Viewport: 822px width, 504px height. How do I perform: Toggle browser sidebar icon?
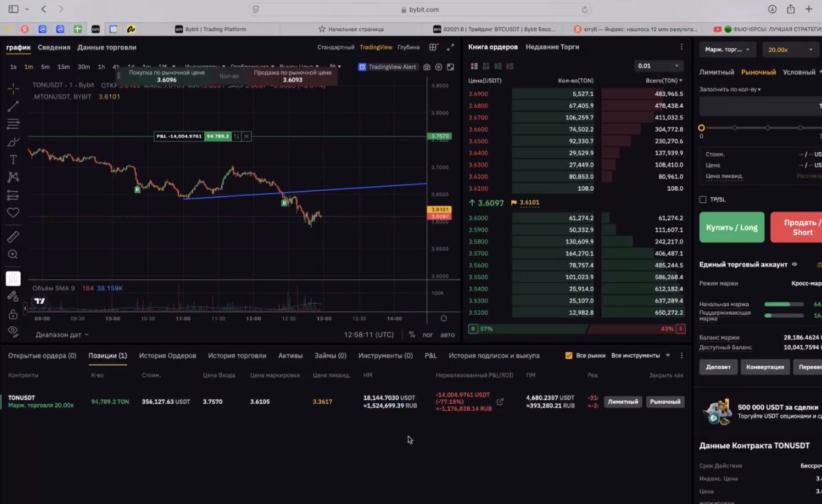click(13, 9)
